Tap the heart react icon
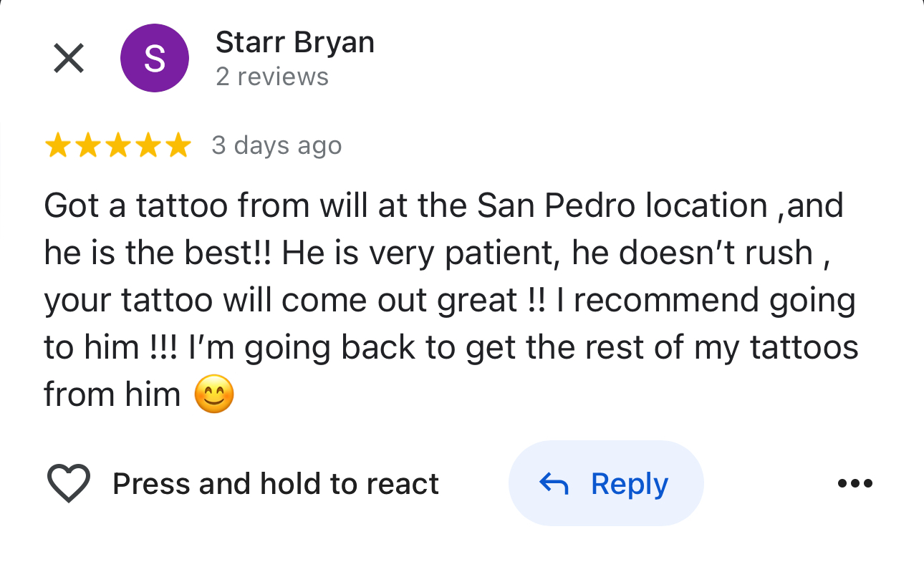 [x=69, y=483]
